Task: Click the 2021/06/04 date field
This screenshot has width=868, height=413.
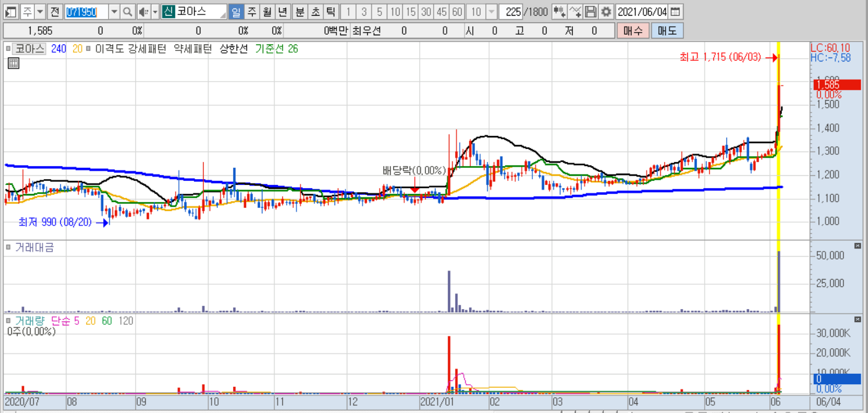Action: [x=642, y=12]
